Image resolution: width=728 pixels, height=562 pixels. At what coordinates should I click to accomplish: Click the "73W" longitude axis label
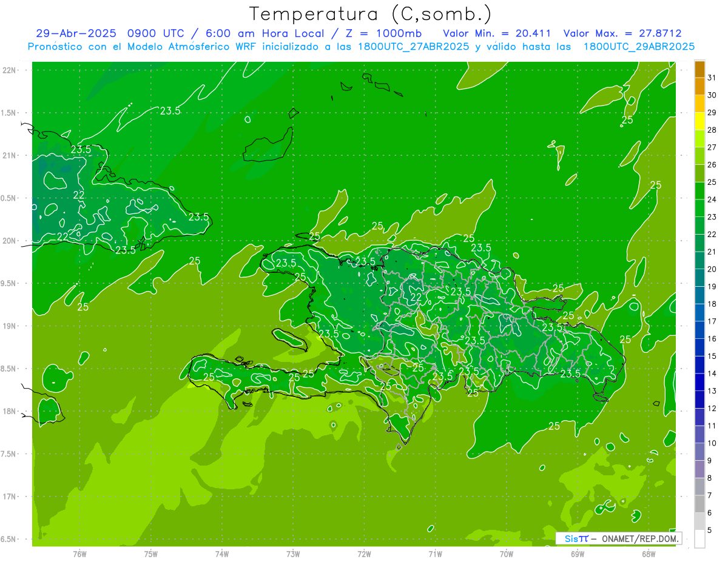point(293,554)
